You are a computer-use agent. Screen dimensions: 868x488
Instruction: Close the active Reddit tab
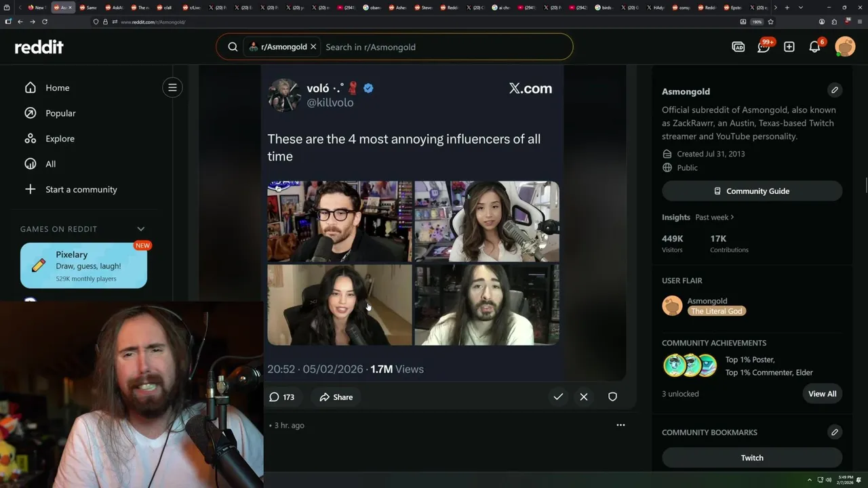click(x=71, y=7)
